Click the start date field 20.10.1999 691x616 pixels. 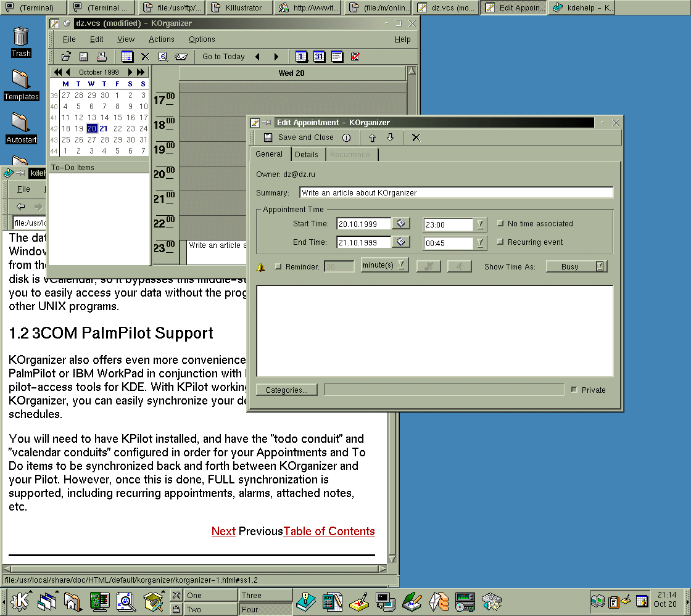point(363,224)
